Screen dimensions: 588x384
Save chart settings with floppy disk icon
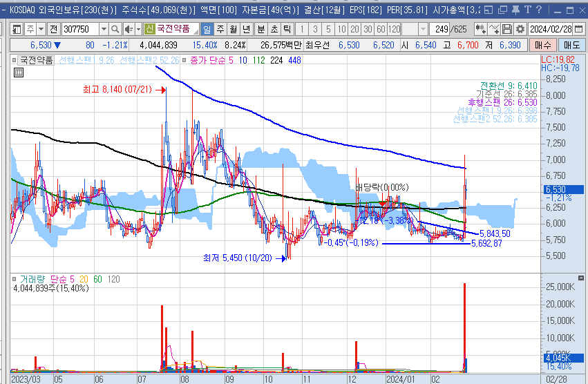tap(507, 29)
